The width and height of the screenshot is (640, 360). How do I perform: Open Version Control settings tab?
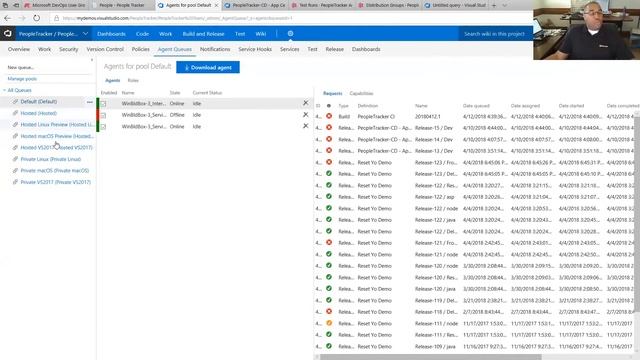coord(105,49)
